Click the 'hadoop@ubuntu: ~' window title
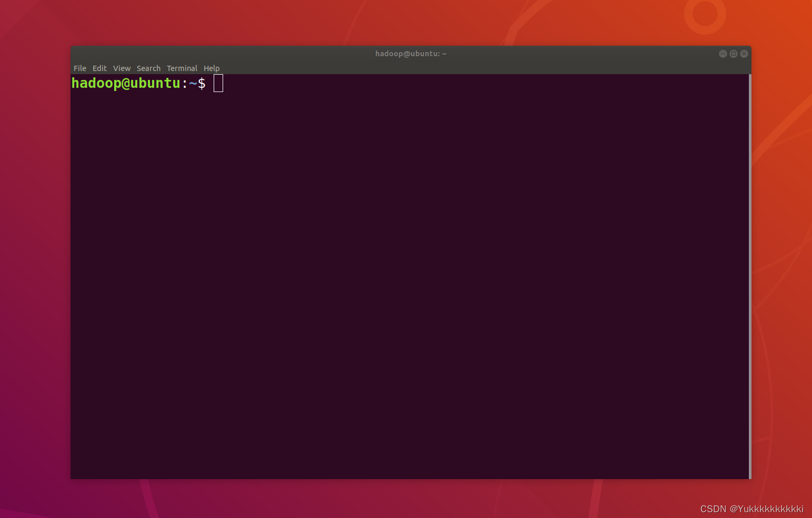 tap(410, 54)
